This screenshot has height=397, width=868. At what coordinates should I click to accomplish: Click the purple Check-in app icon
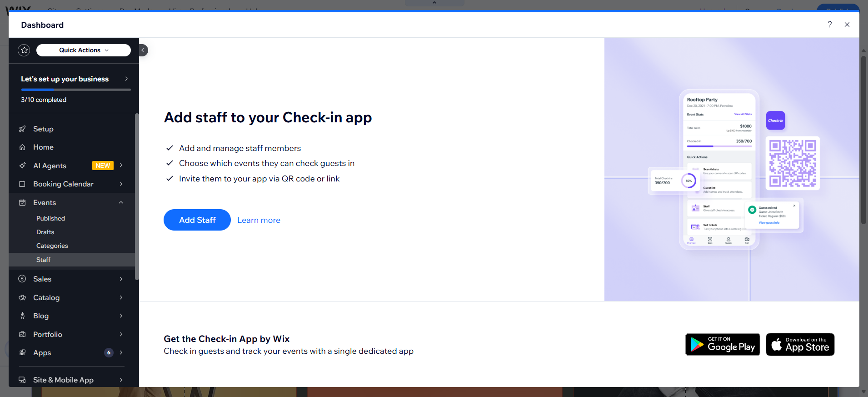tap(776, 121)
